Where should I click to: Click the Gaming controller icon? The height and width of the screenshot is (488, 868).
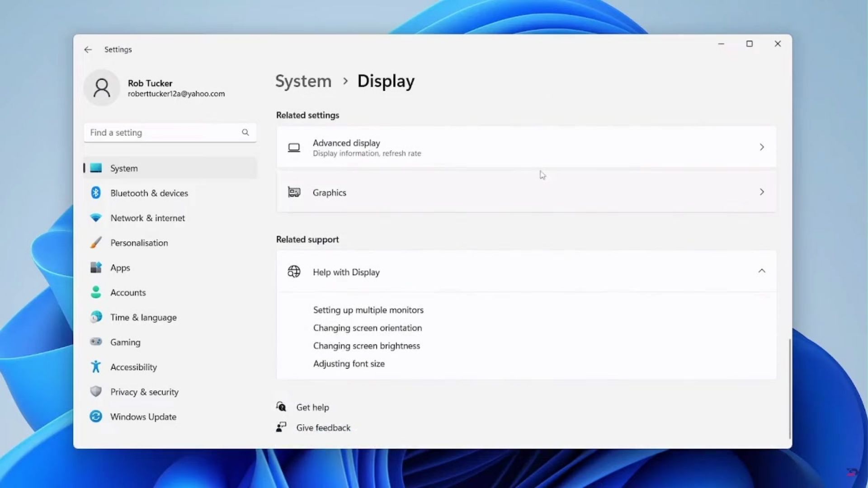click(96, 342)
